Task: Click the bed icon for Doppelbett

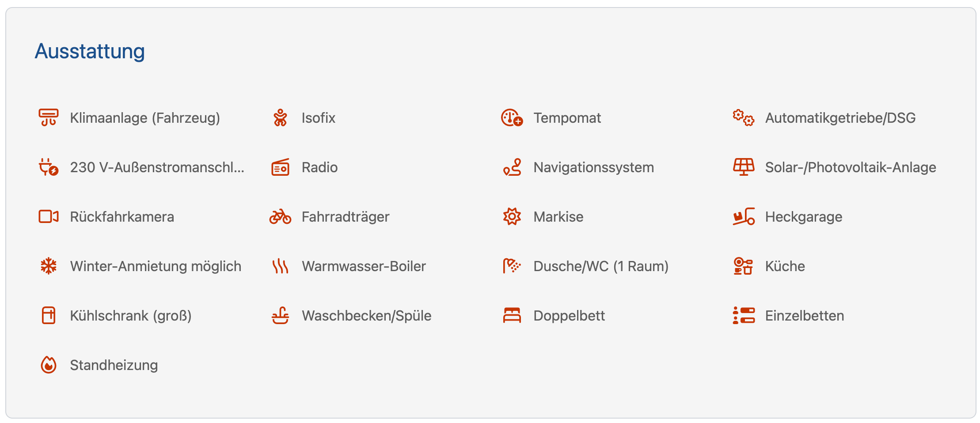Action: [x=512, y=316]
